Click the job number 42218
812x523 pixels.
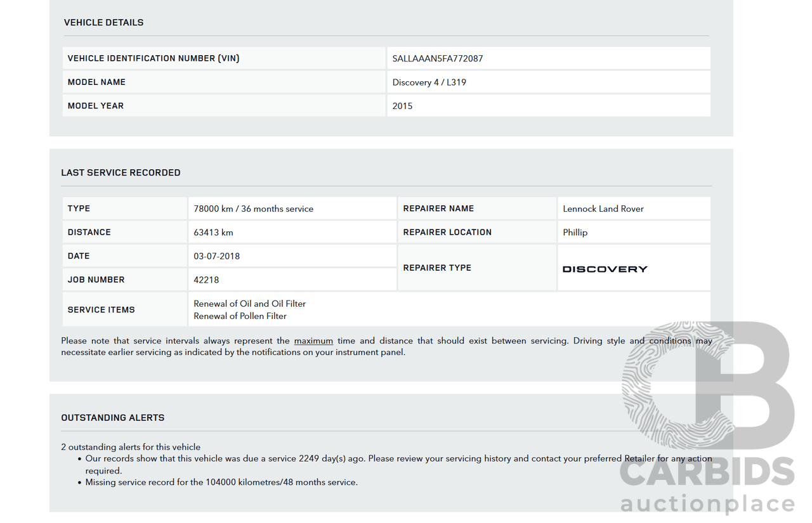(x=206, y=280)
